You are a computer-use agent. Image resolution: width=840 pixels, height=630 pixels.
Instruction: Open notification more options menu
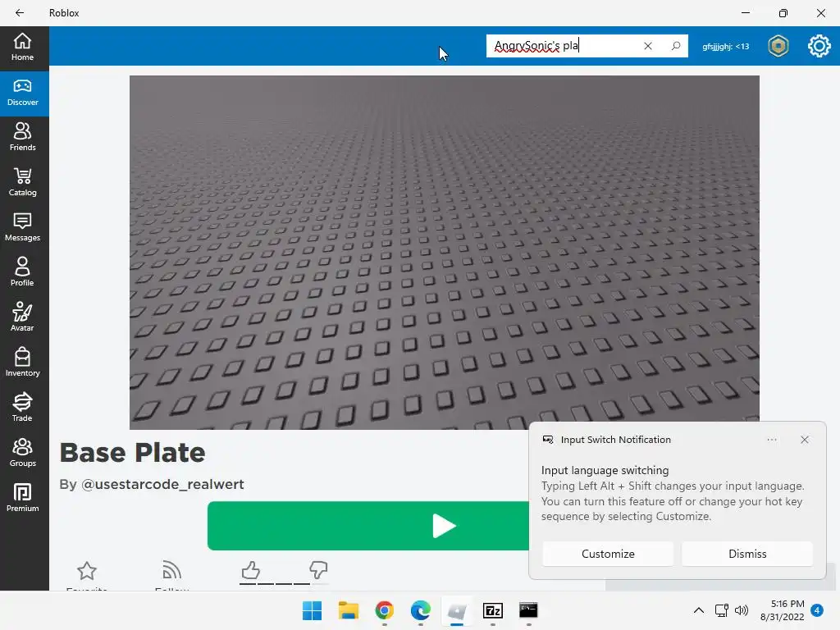tap(772, 440)
